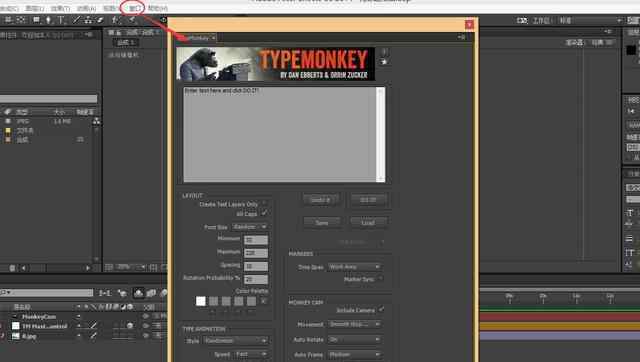
Task: Select the Type tool in toolbar
Action: click(61, 20)
